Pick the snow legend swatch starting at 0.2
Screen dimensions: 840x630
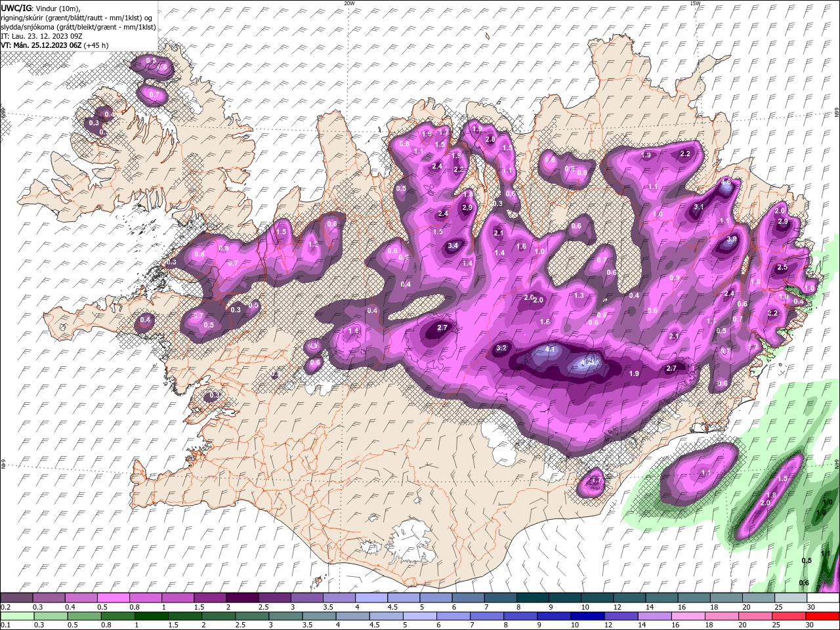(16, 598)
